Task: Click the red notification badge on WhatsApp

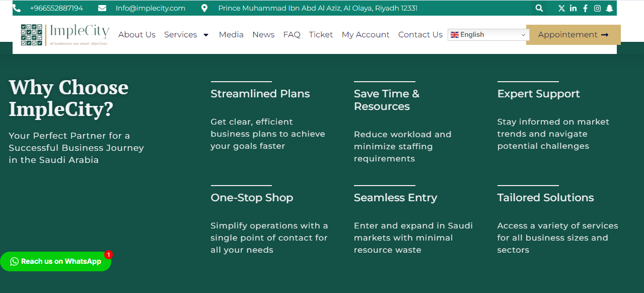Action: coord(108,255)
